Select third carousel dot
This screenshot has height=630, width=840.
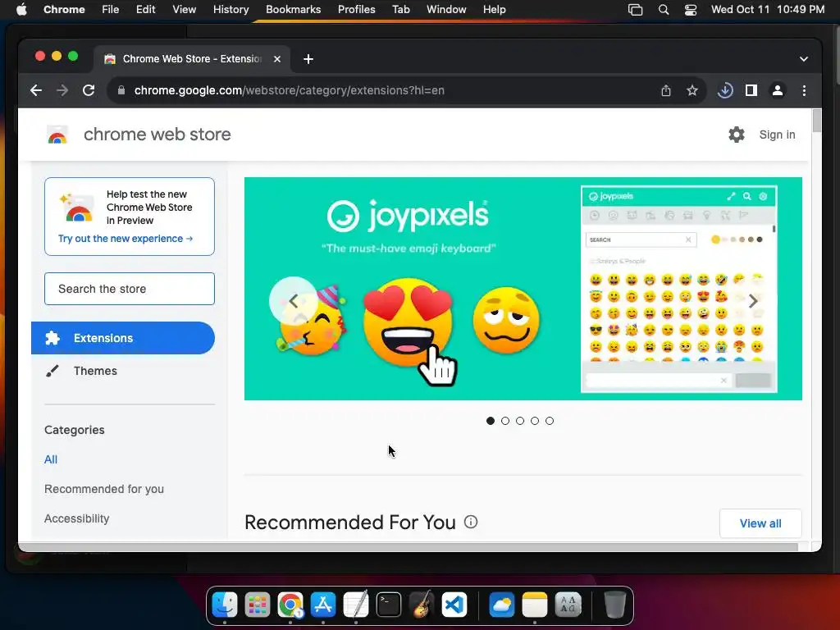click(x=519, y=421)
